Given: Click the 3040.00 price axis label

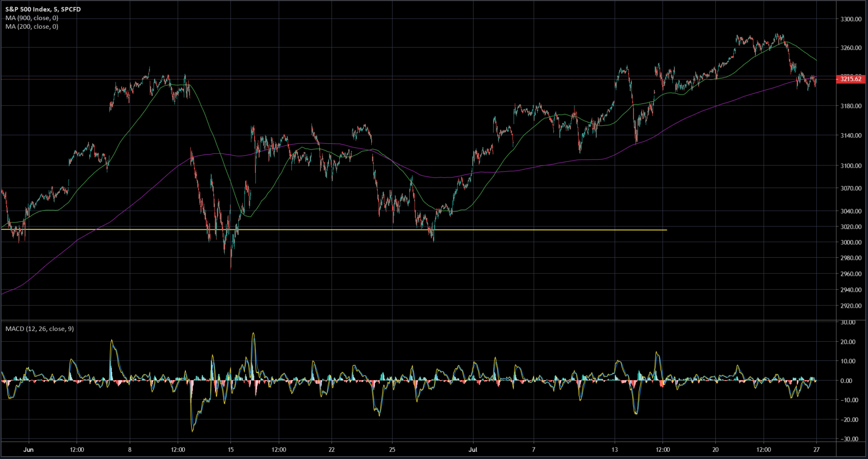Looking at the screenshot, I should coord(851,211).
